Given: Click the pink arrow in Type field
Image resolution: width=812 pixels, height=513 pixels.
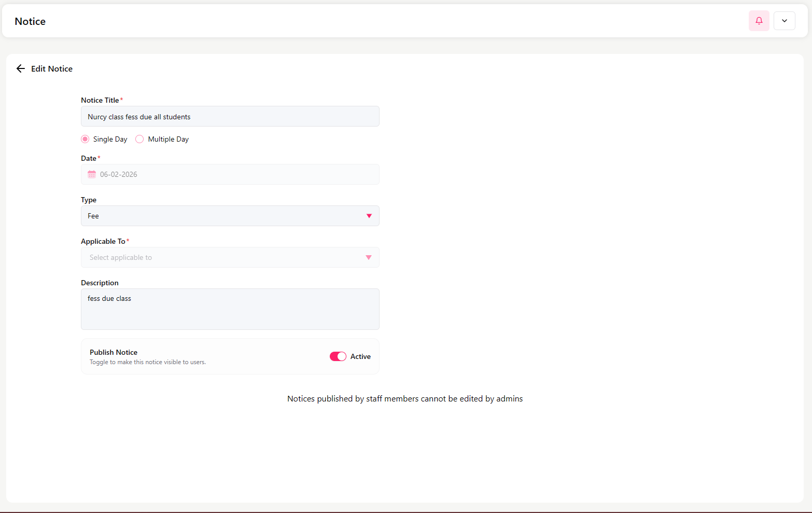Looking at the screenshot, I should [369, 216].
